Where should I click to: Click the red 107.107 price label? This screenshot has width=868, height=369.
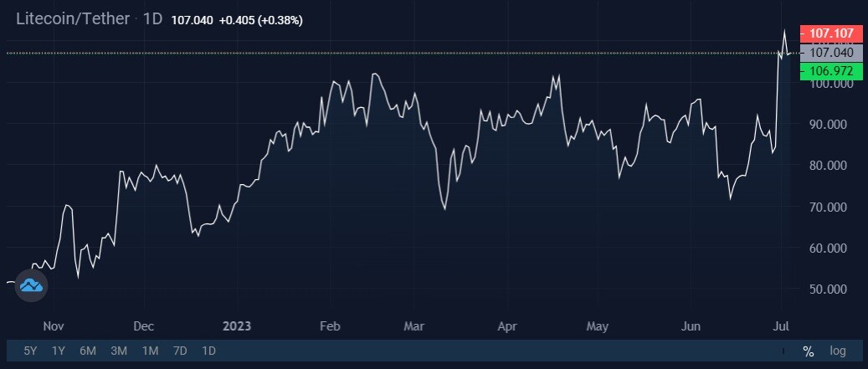(x=831, y=33)
